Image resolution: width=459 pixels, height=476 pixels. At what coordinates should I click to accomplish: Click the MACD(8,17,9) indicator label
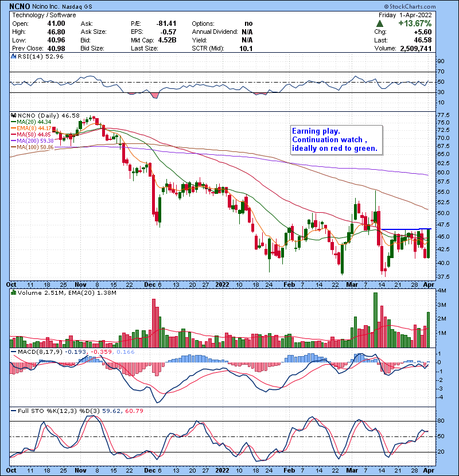40,352
